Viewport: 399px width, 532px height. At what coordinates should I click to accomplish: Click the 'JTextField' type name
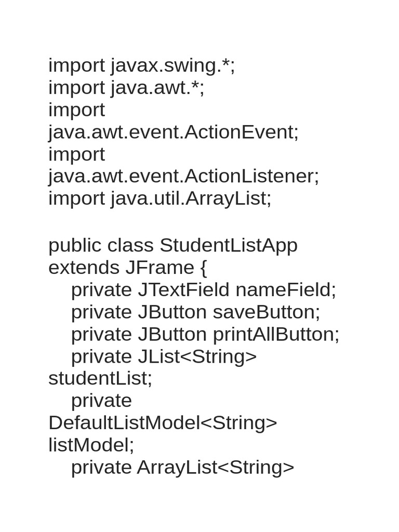pyautogui.click(x=183, y=290)
